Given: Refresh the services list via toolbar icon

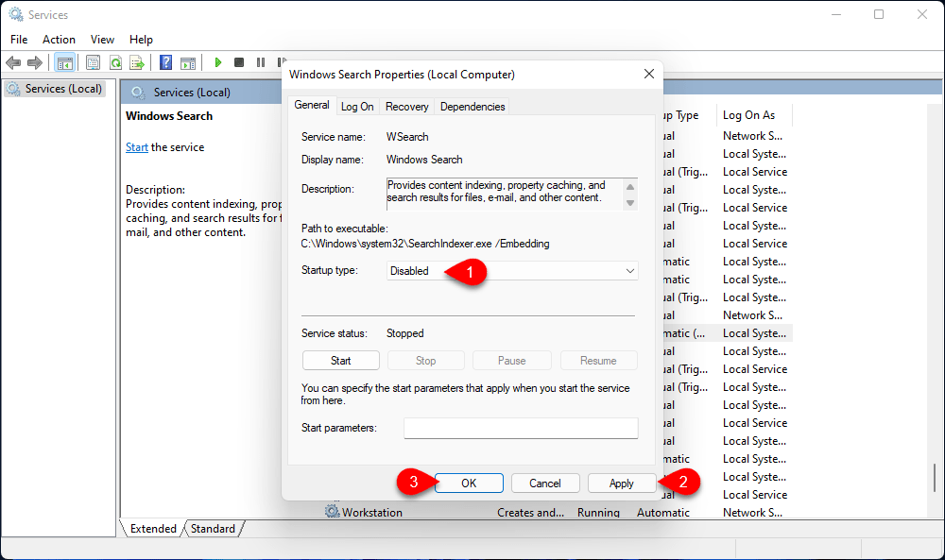Looking at the screenshot, I should [115, 62].
